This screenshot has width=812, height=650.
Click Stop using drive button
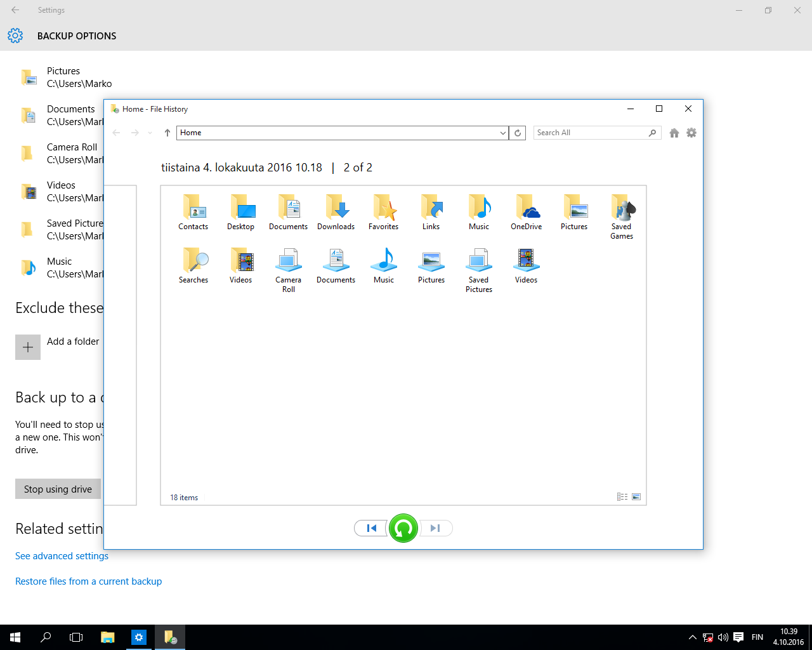click(58, 489)
